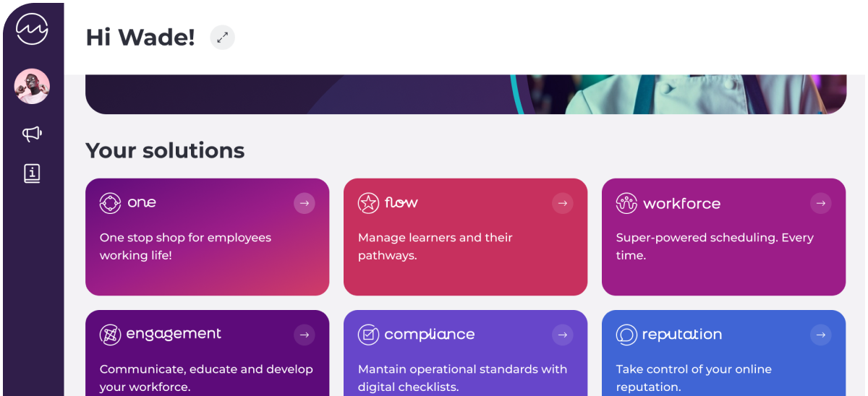
Task: Click the people icon on the workforce card
Action: (x=626, y=203)
